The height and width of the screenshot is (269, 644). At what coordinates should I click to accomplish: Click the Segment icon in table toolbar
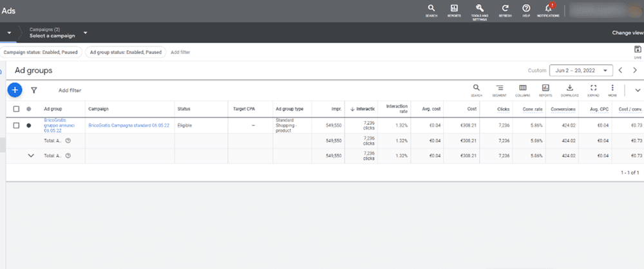coord(500,90)
